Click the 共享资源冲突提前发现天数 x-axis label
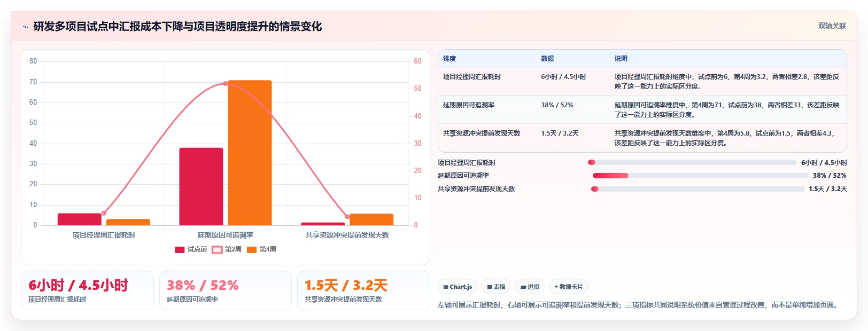Viewport: 868px width, 331px height. (x=347, y=235)
